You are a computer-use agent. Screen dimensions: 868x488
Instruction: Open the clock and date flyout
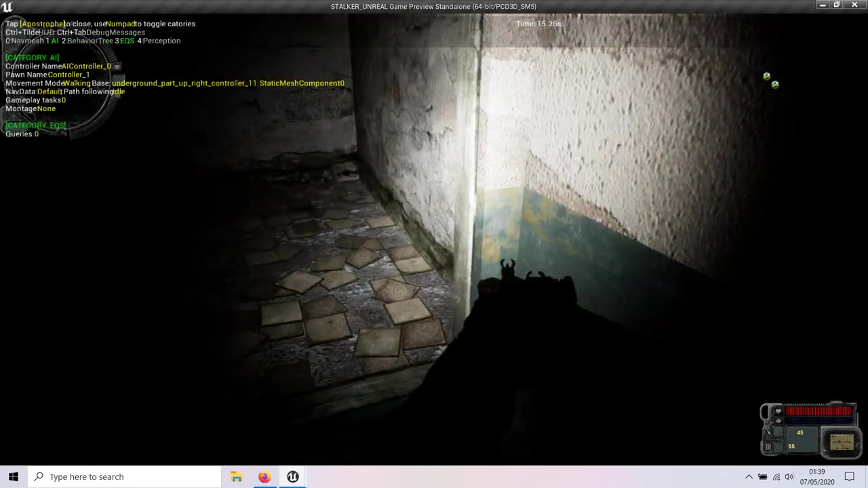pyautogui.click(x=816, y=476)
